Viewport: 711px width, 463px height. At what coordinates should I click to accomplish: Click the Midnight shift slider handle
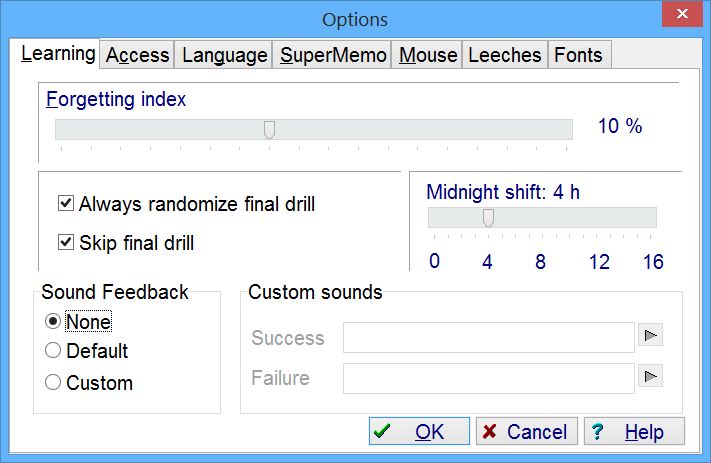488,218
